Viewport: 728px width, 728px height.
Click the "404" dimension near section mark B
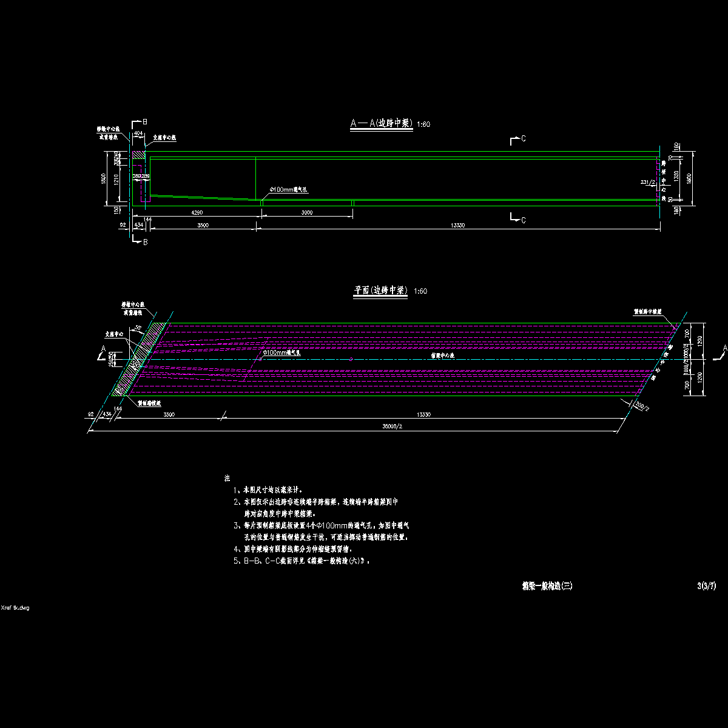[x=138, y=132]
